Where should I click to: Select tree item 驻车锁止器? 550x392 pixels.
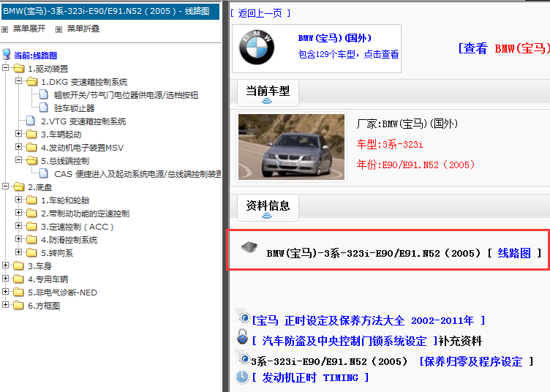pos(74,108)
